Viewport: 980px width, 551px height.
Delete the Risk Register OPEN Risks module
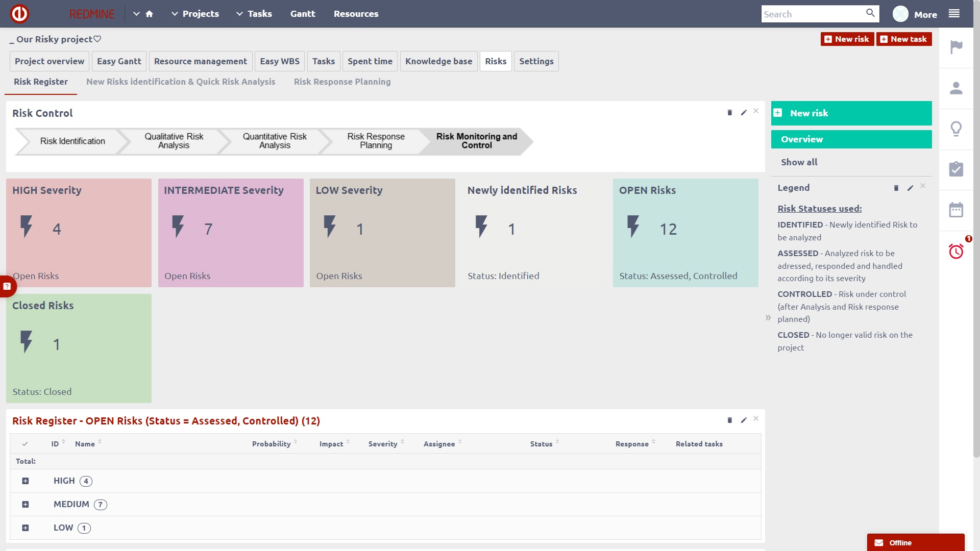729,420
